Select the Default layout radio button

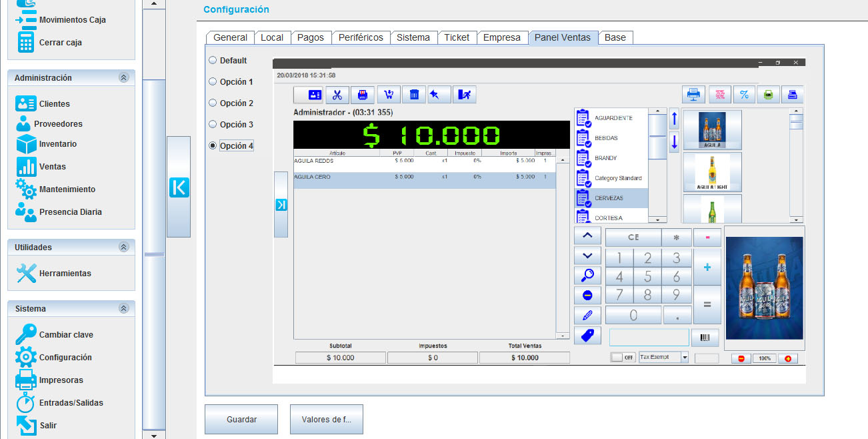click(x=213, y=60)
